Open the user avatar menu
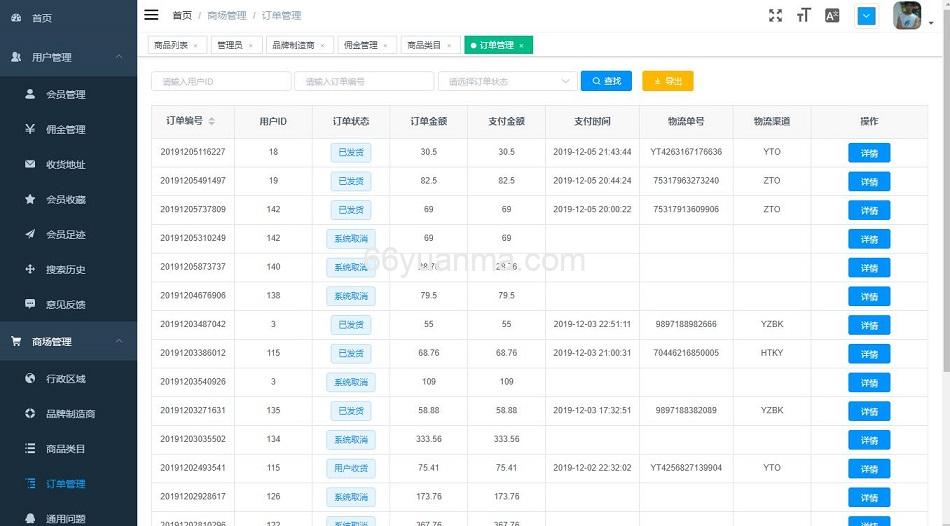950x526 pixels. (x=907, y=16)
